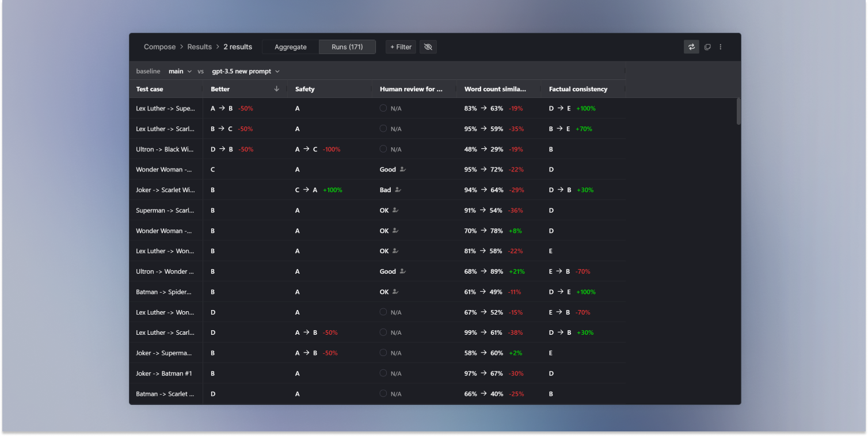Go to Compose in the breadcrumb
This screenshot has height=436, width=868.
159,47
